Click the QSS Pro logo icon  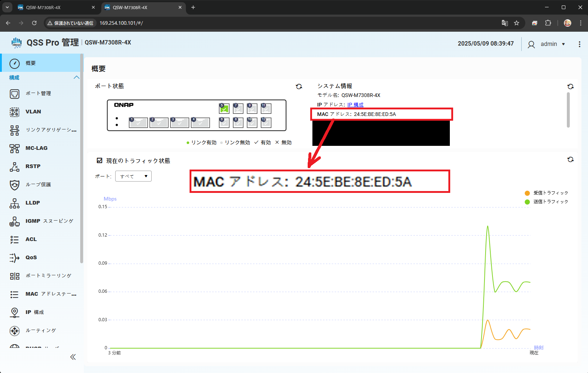[x=16, y=43]
